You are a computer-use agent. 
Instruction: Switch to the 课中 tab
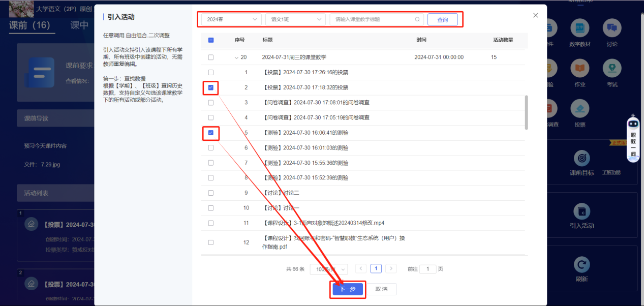79,25
